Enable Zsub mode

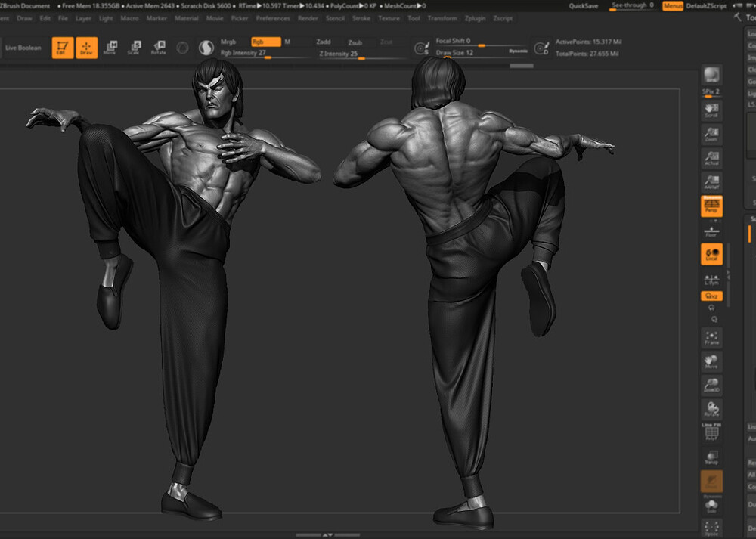(x=355, y=42)
